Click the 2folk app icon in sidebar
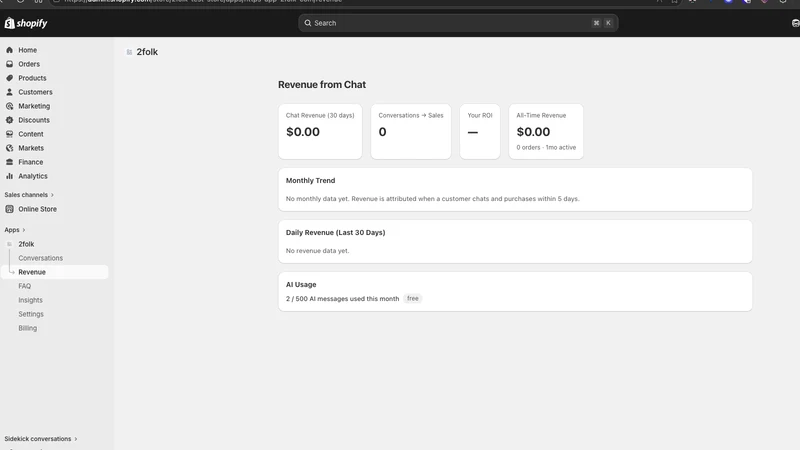The image size is (800, 450). [9, 244]
